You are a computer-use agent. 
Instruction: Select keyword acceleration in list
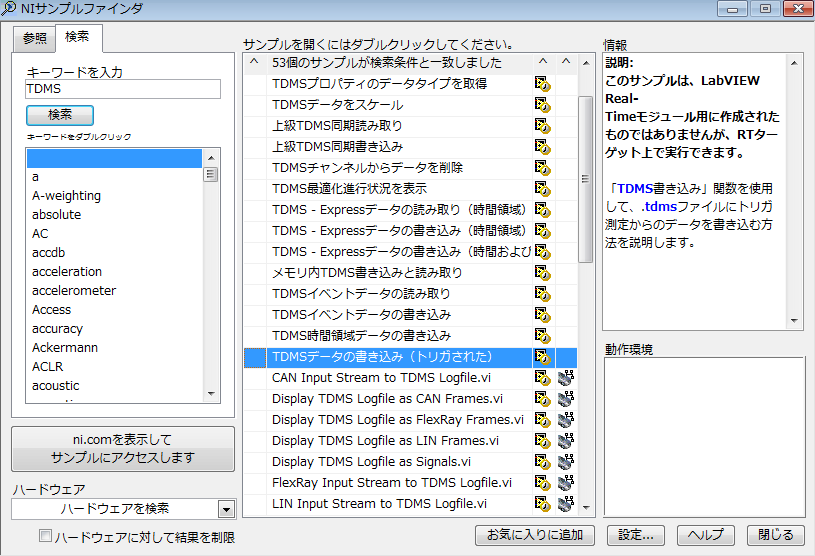click(x=114, y=272)
